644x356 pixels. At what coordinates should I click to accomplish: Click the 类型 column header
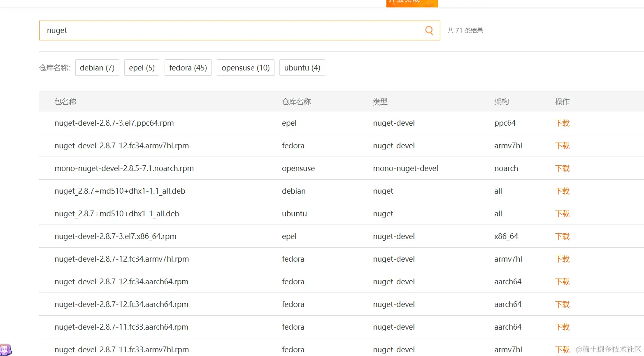pos(380,102)
